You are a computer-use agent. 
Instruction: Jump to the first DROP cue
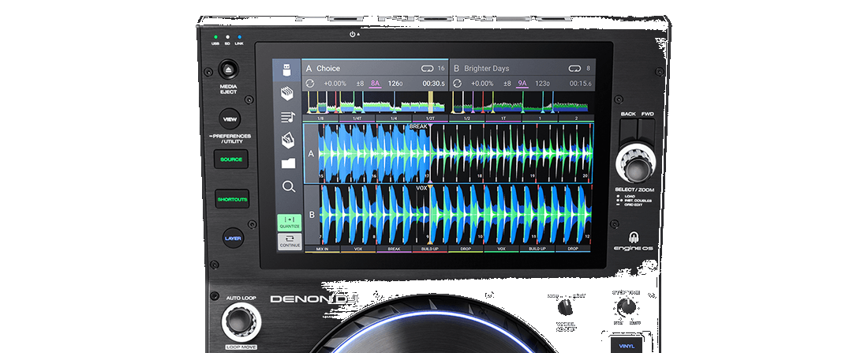tap(466, 250)
